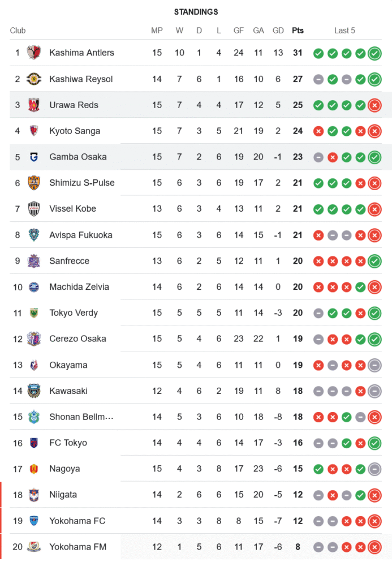This screenshot has height=566, width=392.
Task: Open the Avispa Fukuoka team page
Action: tap(81, 235)
